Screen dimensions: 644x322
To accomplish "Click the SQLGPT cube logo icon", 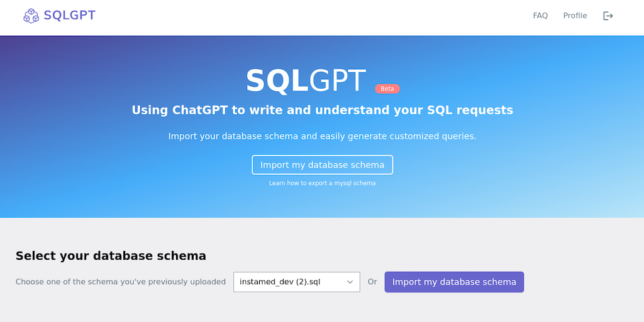I will point(31,16).
